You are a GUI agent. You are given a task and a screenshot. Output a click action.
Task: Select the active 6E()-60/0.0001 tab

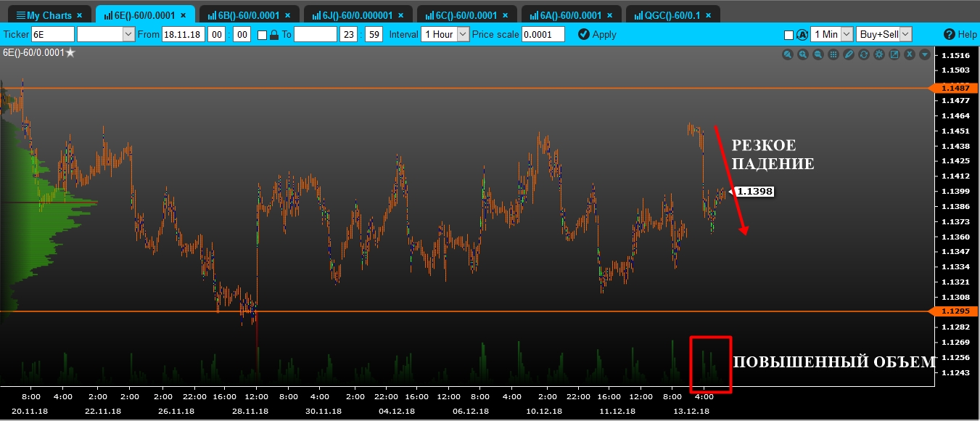(145, 15)
